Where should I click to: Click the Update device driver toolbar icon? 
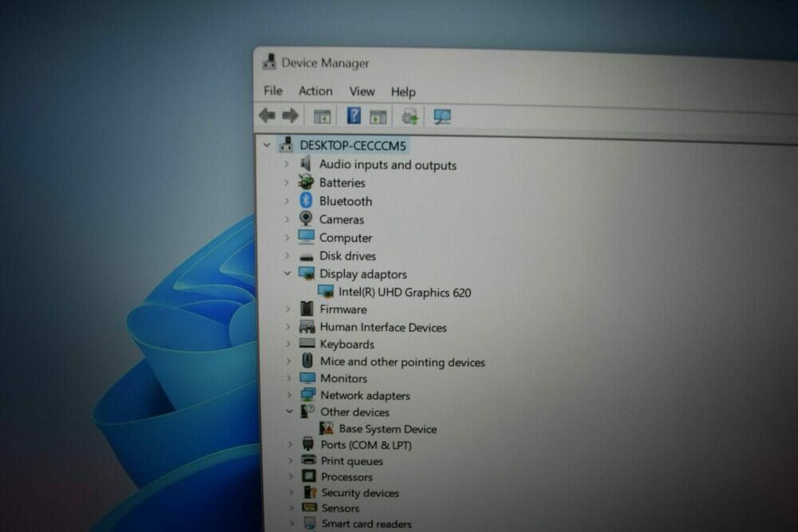tap(409, 117)
